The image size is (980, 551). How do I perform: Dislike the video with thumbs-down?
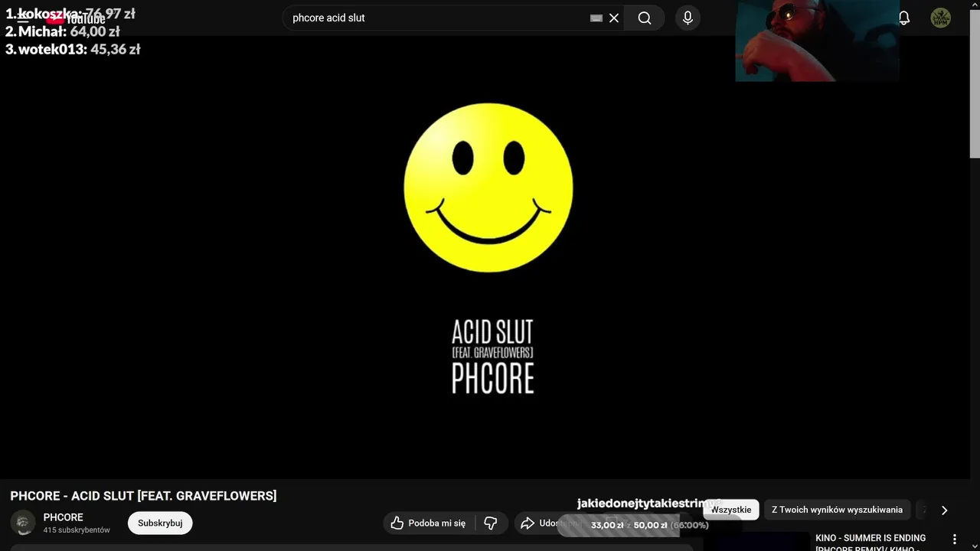[x=491, y=523]
